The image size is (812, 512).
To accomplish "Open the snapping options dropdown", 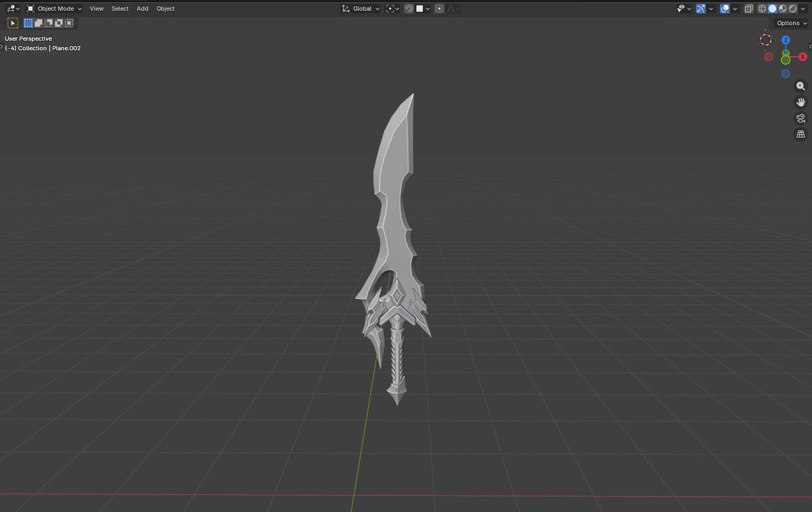I will tap(423, 9).
